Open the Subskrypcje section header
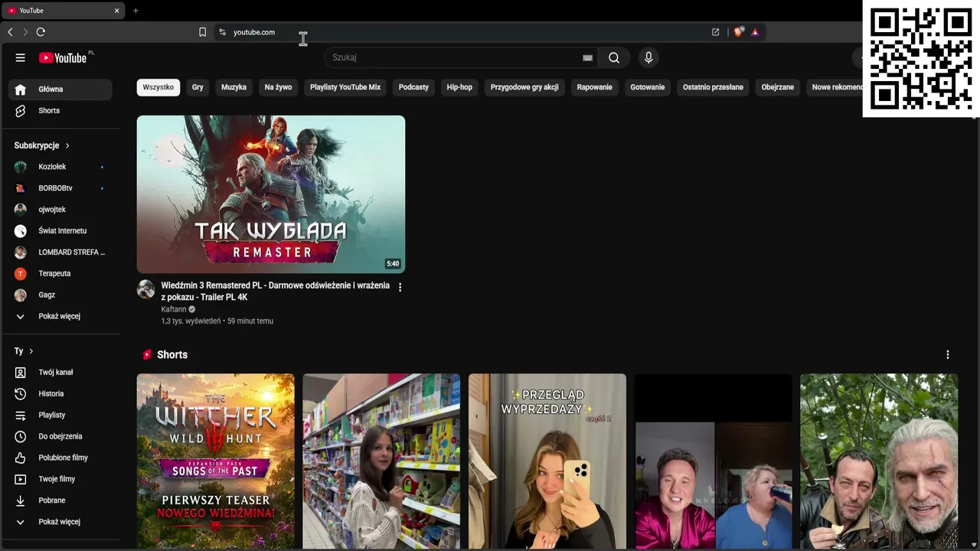This screenshot has width=980, height=551. (x=42, y=145)
